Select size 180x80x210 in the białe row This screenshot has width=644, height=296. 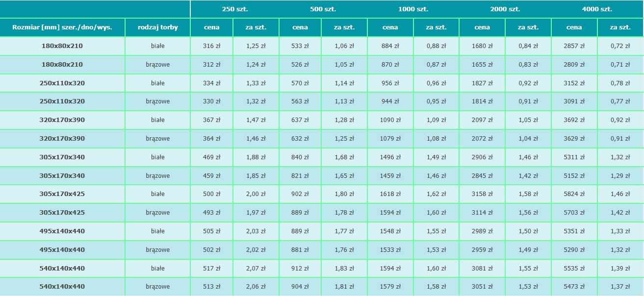point(62,46)
